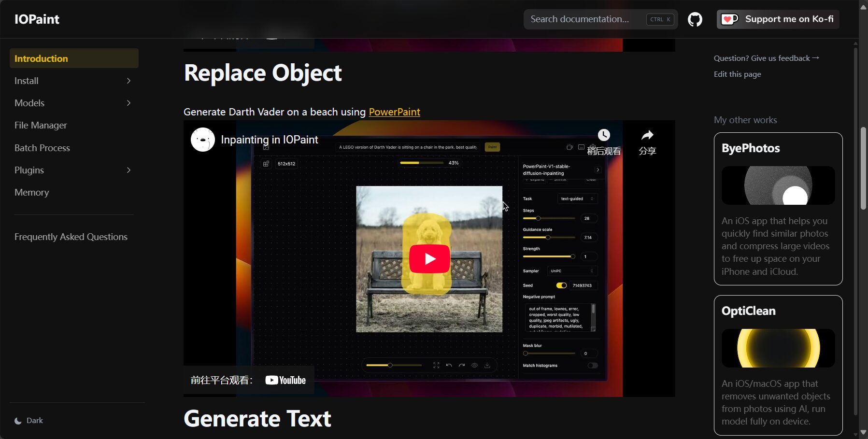Viewport: 868px width, 439px height.
Task: Open Memory page
Action: coord(74,192)
